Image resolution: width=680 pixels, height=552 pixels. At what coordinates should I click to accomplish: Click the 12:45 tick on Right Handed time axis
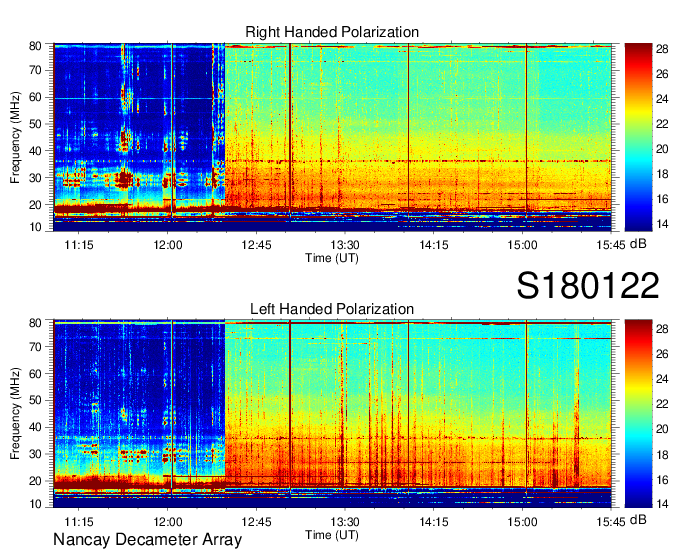(256, 245)
